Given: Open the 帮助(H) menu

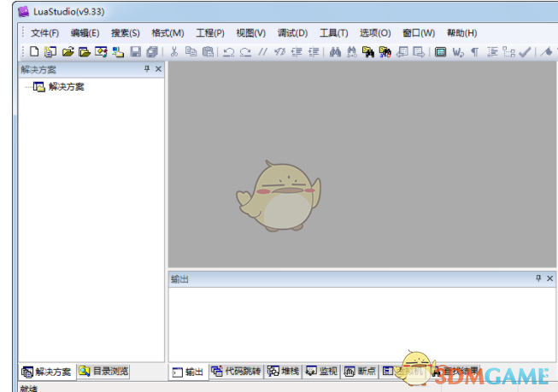Looking at the screenshot, I should (462, 33).
